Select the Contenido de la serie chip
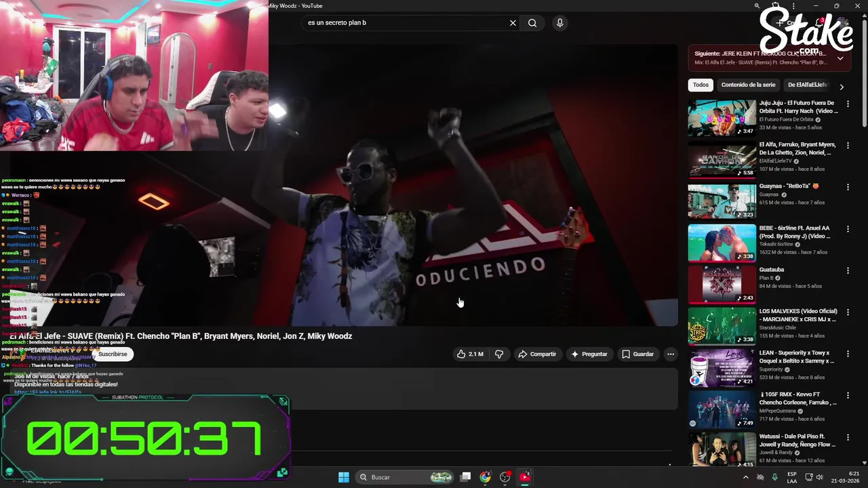 coord(748,85)
